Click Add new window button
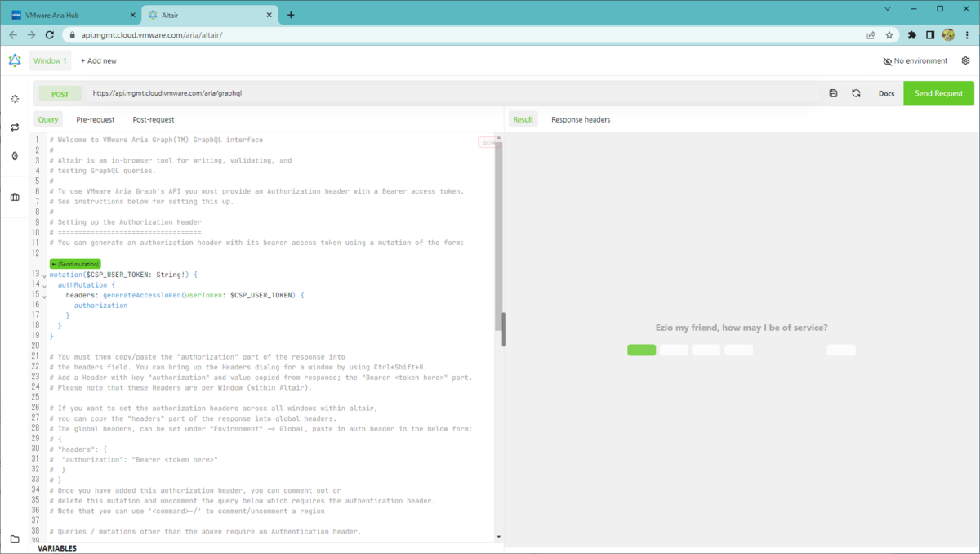This screenshot has height=554, width=980. (x=99, y=60)
